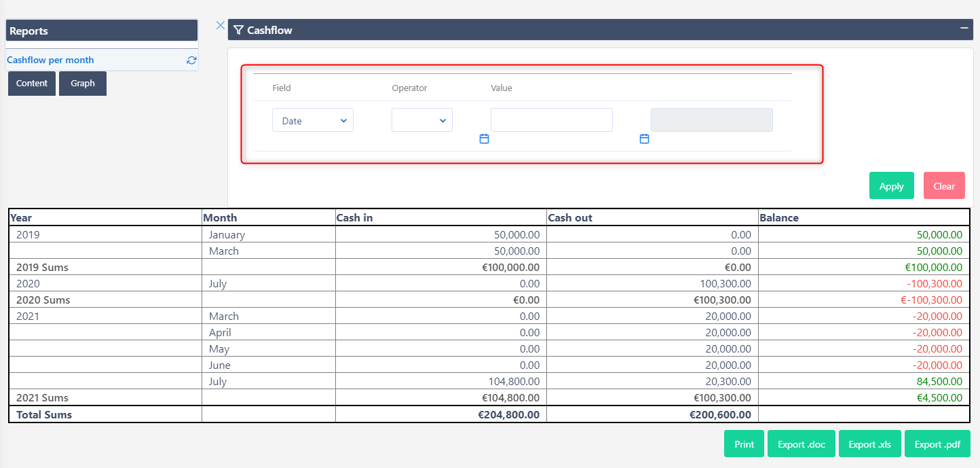Export the report as .pdf

pyautogui.click(x=937, y=444)
